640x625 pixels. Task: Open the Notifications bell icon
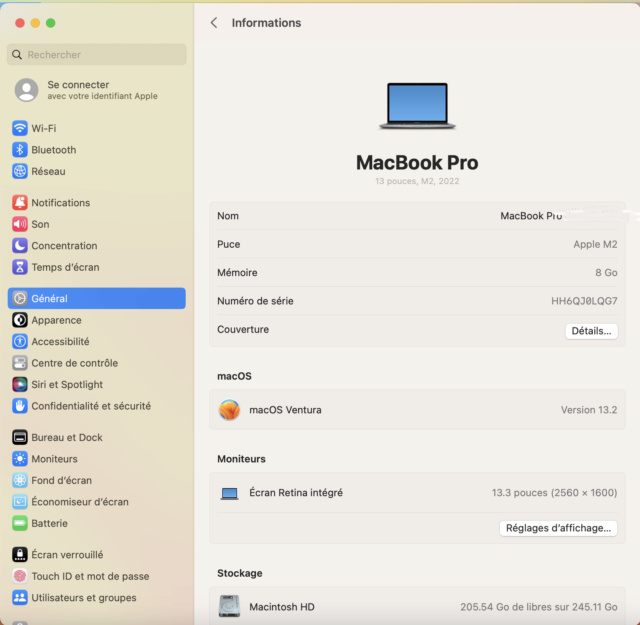coord(20,202)
